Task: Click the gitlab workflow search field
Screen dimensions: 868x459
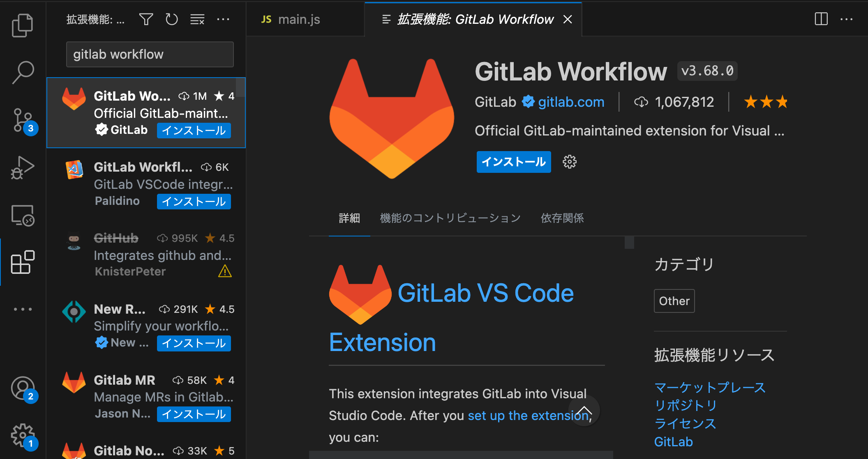Action: [x=150, y=54]
